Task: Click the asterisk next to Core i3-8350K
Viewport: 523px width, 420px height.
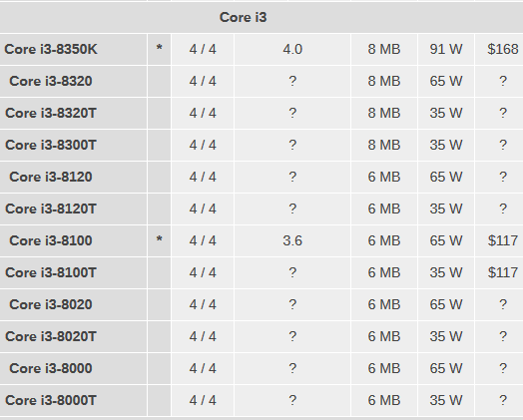Action: (159, 49)
